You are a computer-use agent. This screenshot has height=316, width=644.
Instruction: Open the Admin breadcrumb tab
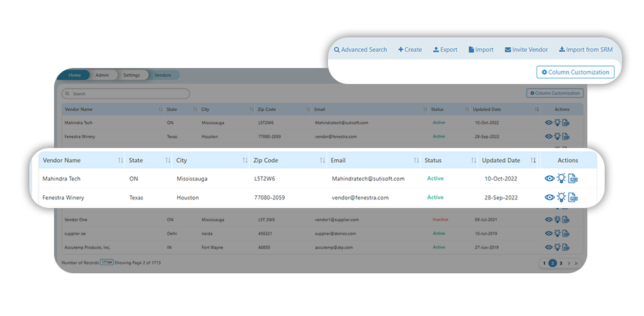[x=102, y=75]
